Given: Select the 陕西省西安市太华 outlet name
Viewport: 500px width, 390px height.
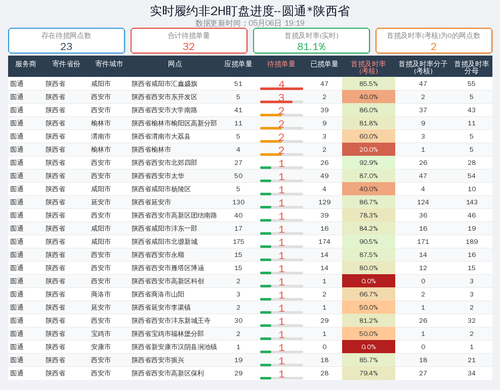Looking at the screenshot, I should click(x=158, y=176).
